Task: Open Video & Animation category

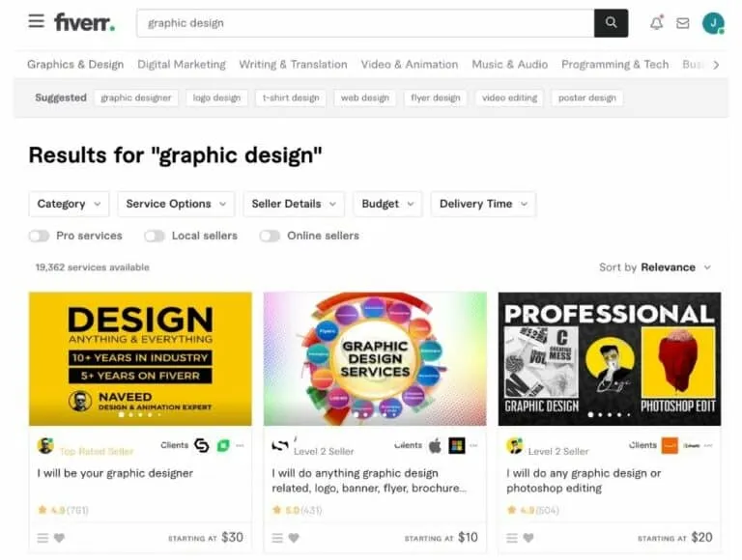Action: 410,65
